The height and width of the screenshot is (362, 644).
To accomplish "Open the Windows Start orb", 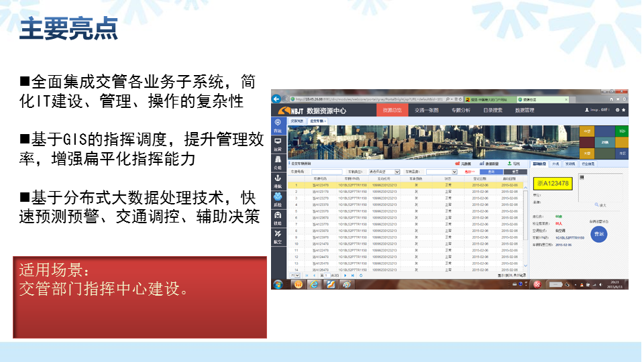I will tap(278, 284).
